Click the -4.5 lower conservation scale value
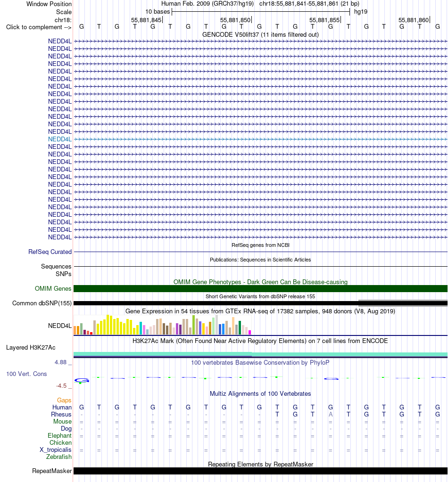 click(61, 386)
